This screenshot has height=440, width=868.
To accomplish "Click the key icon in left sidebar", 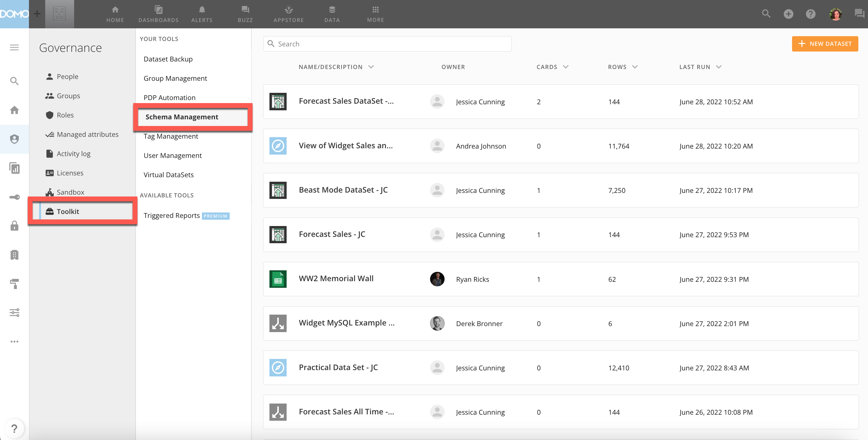I will pos(14,197).
